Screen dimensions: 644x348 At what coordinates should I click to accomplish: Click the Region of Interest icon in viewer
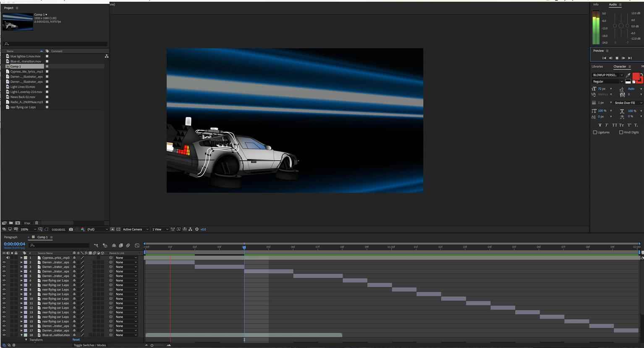112,229
